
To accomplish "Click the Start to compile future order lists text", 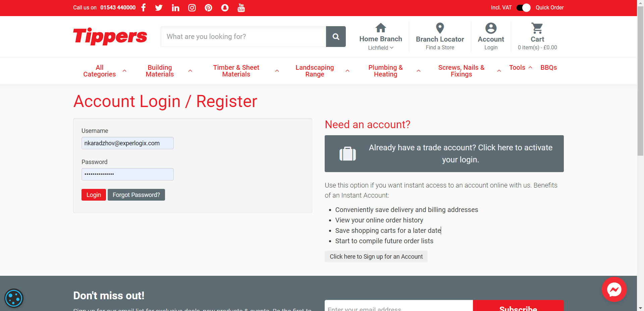I will pos(384,241).
